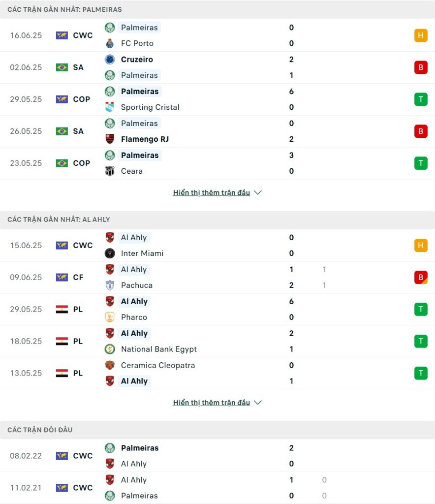This screenshot has width=435, height=504.
Task: Open 'Hiển thị thêm trận đấu' link under Palmeiras
Action: coord(212,192)
